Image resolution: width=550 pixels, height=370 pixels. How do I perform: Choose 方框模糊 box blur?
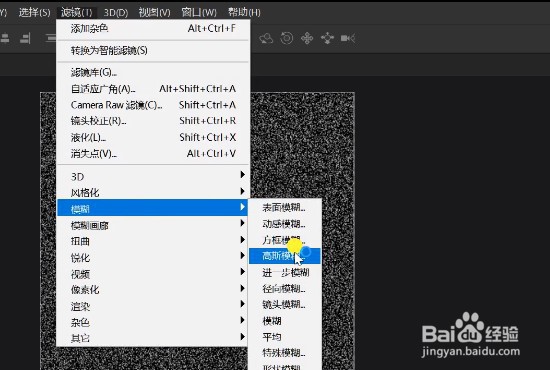point(285,240)
